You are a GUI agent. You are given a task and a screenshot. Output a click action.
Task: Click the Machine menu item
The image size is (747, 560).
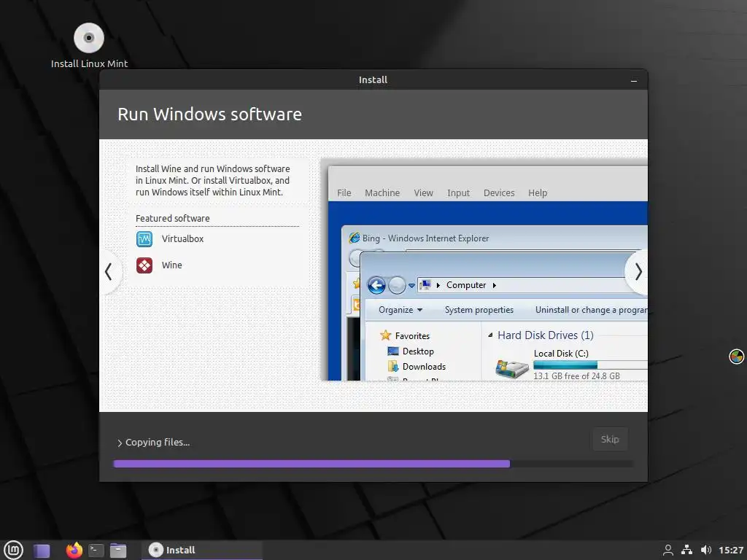click(382, 192)
